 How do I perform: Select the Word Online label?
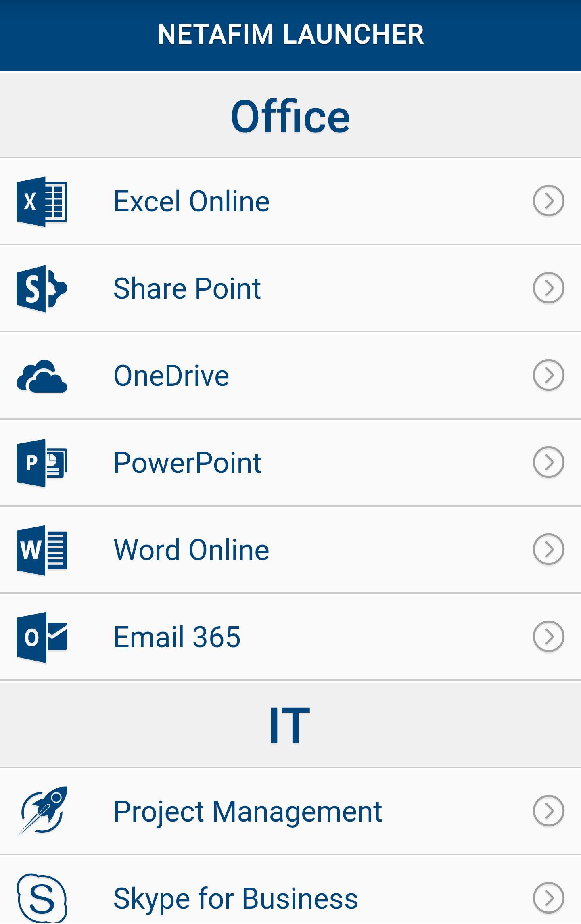pos(192,550)
